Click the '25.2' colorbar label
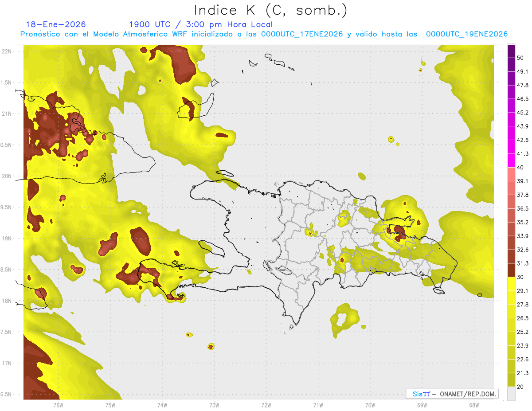 pyautogui.click(x=523, y=332)
